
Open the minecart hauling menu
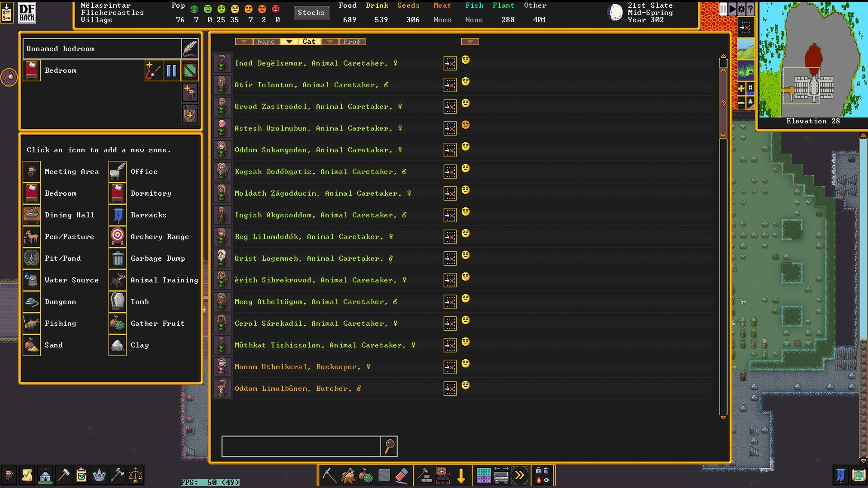click(x=501, y=476)
